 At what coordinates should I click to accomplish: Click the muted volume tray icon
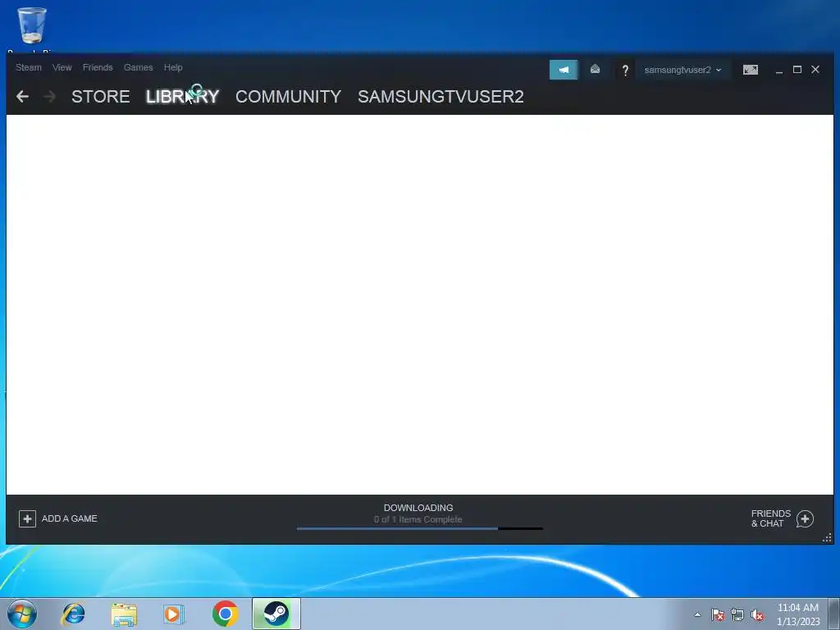pos(757,615)
